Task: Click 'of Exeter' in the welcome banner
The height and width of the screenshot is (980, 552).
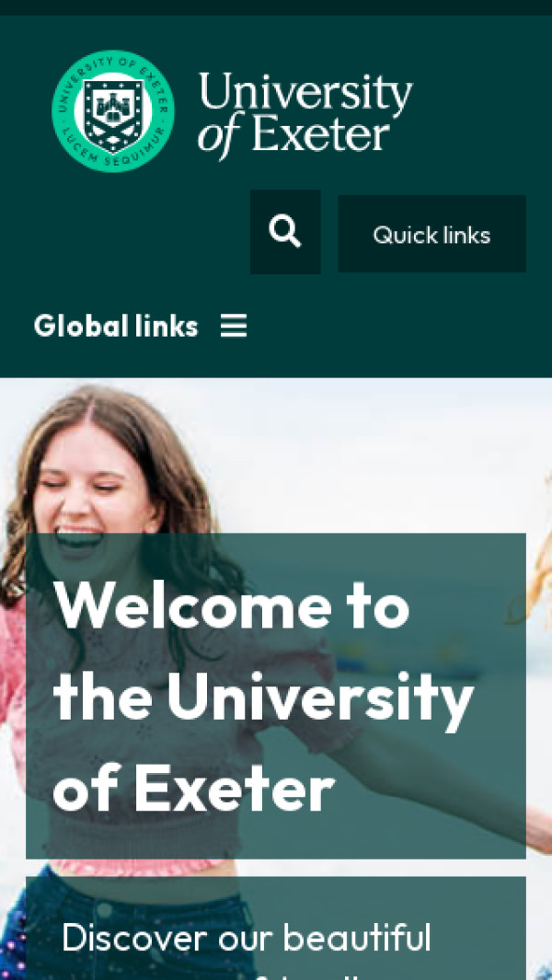Action: pyautogui.click(x=194, y=789)
